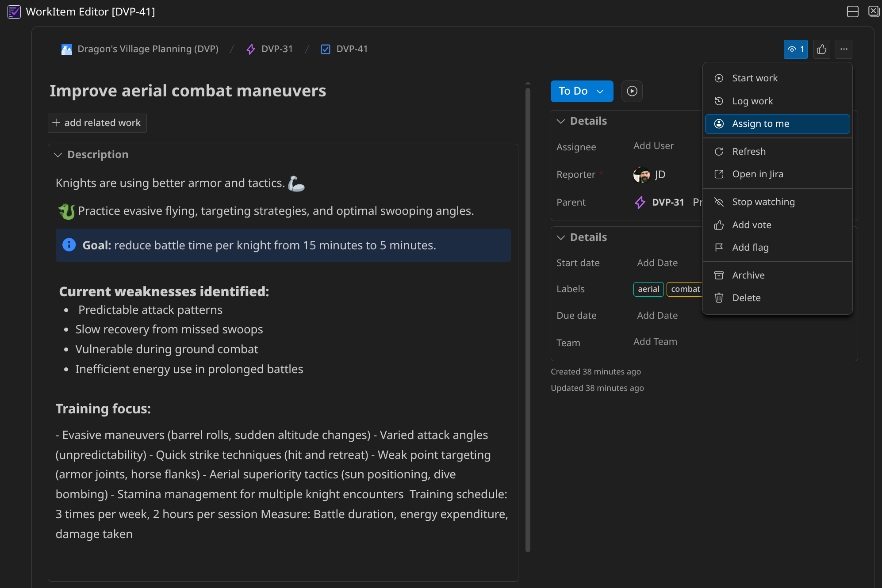Select "Stop watching" to disable notifications
Viewport: 882px width, 588px height.
click(763, 202)
